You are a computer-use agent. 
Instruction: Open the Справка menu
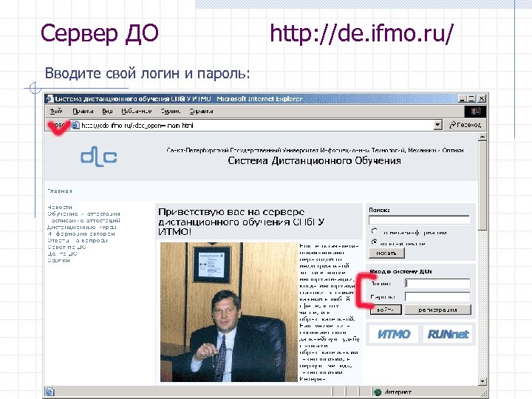pyautogui.click(x=201, y=112)
